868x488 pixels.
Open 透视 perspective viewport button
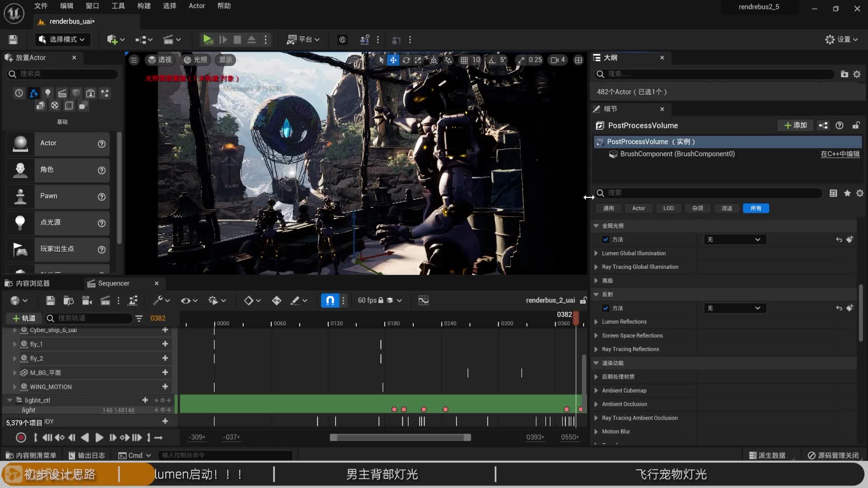[x=160, y=60]
